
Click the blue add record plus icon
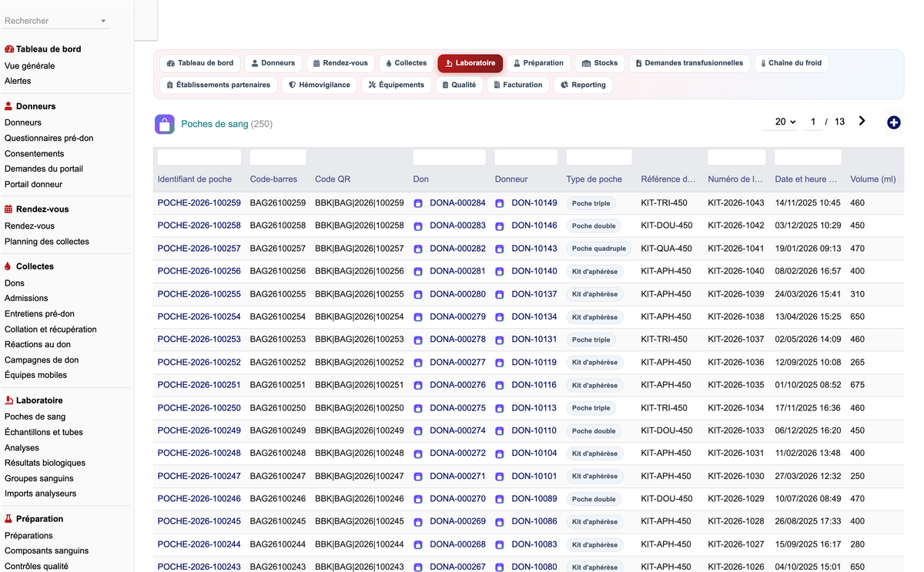click(893, 122)
